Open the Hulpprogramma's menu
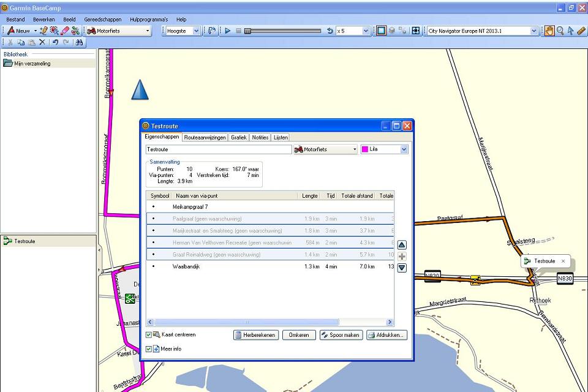Viewport: 588px width, 392px height. click(149, 20)
